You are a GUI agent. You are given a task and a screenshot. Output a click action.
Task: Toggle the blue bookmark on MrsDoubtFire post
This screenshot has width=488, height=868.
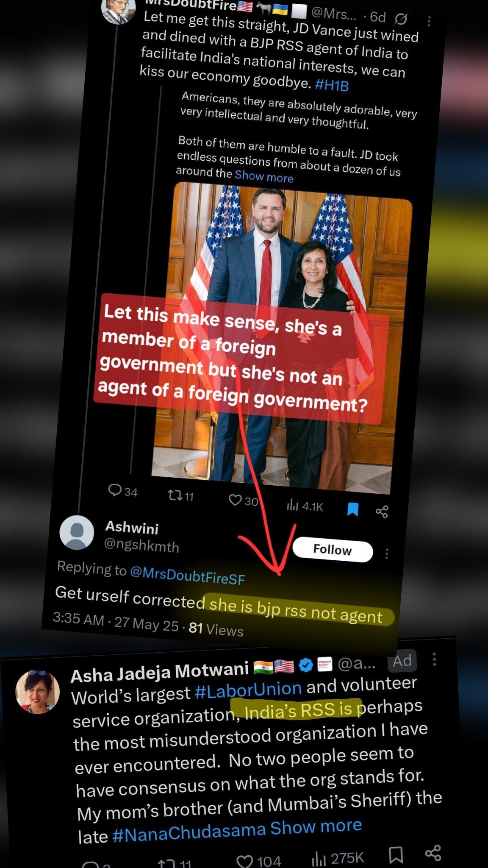click(352, 509)
